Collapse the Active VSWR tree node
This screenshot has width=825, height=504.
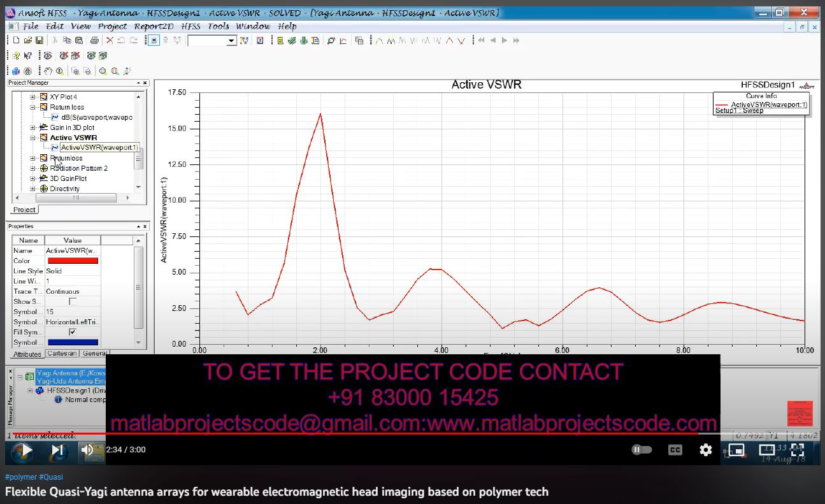coord(33,138)
